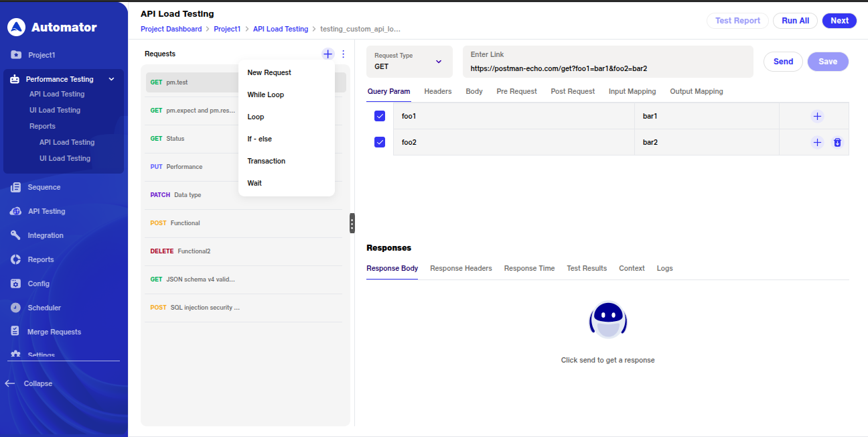Switch to Response Headers tab
The height and width of the screenshot is (437, 868).
461,268
